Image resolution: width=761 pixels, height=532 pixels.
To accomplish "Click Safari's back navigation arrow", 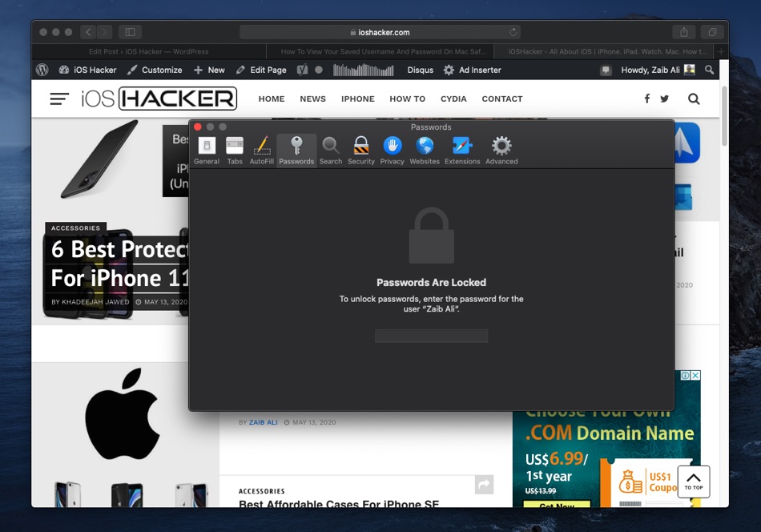I will click(x=88, y=32).
